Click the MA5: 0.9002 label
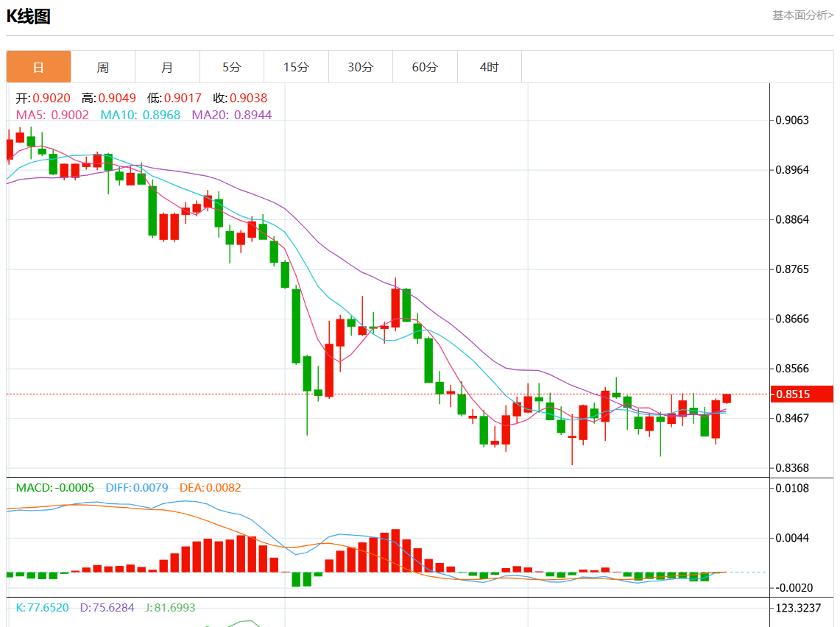The image size is (840, 627). (x=52, y=115)
